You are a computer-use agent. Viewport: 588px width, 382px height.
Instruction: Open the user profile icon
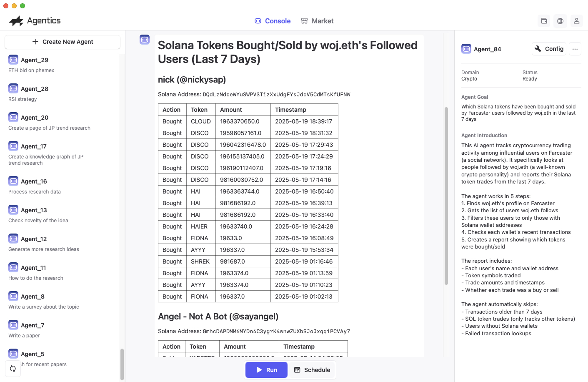click(x=576, y=21)
